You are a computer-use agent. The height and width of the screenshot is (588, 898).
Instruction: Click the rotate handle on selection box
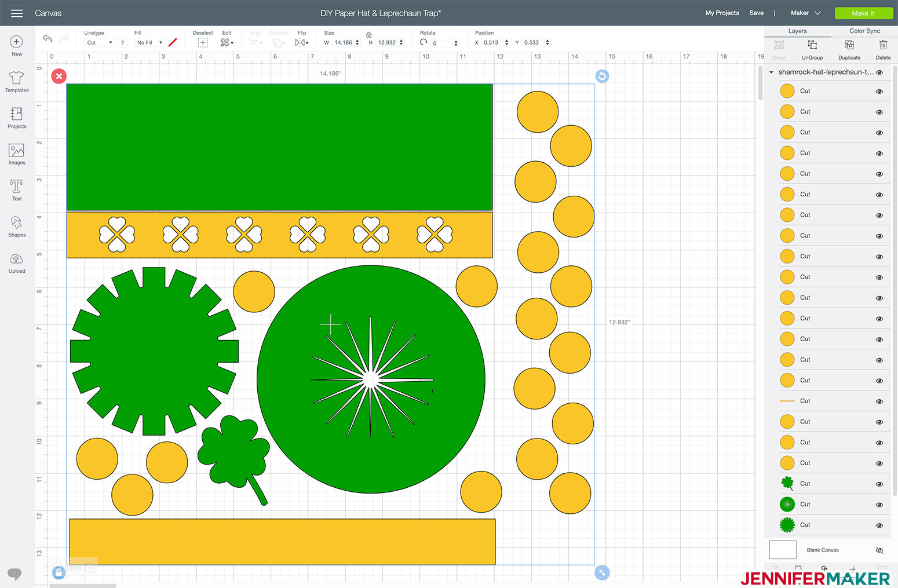click(x=602, y=76)
